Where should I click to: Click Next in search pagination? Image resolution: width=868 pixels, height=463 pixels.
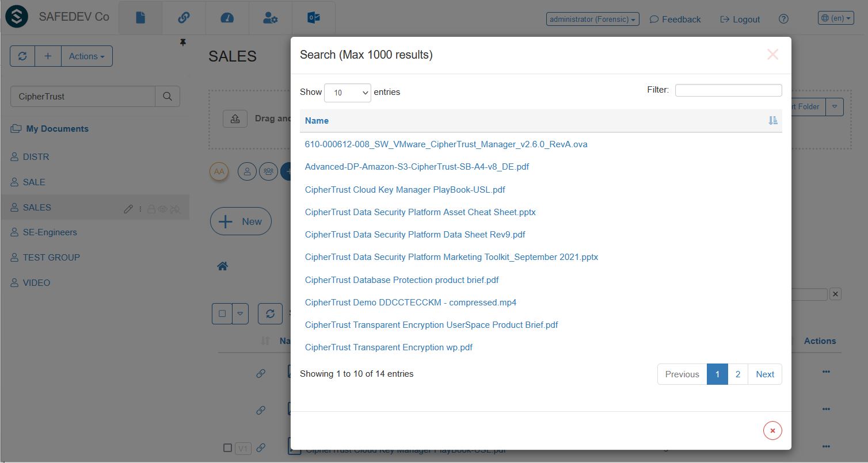click(765, 374)
